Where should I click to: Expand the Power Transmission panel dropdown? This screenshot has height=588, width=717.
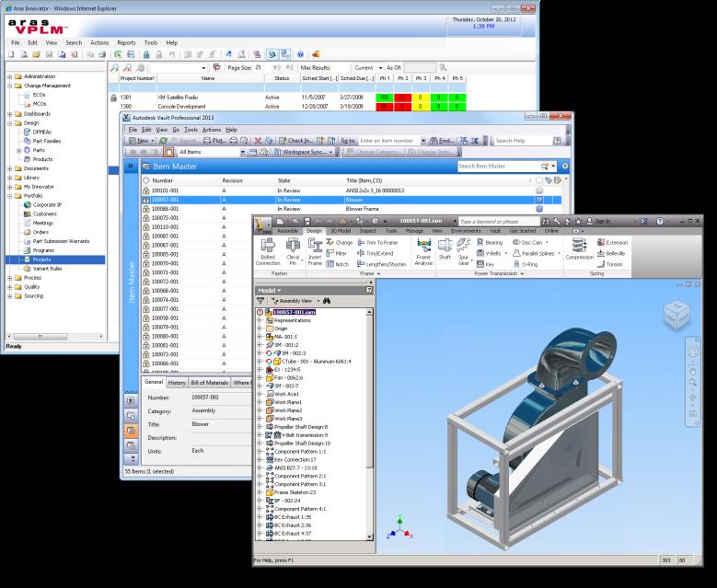tap(522, 274)
